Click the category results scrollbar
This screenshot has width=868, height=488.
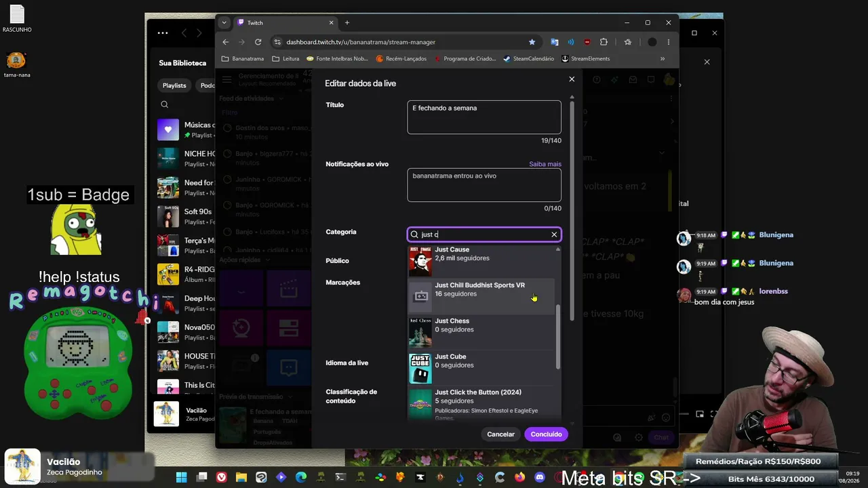(558, 337)
